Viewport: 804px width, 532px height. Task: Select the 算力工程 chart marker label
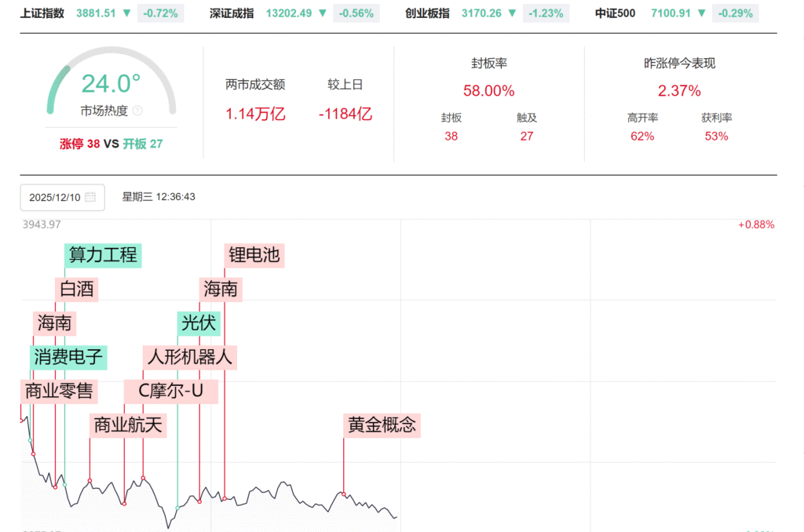pyautogui.click(x=103, y=255)
